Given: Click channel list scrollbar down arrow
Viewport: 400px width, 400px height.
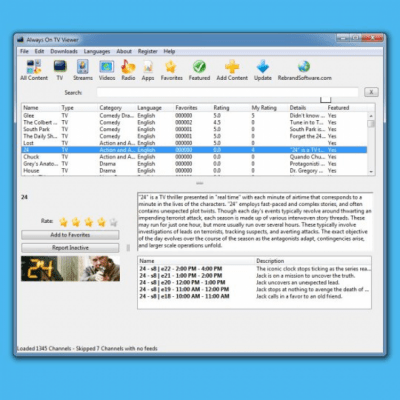Looking at the screenshot, I should pyautogui.click(x=371, y=172).
